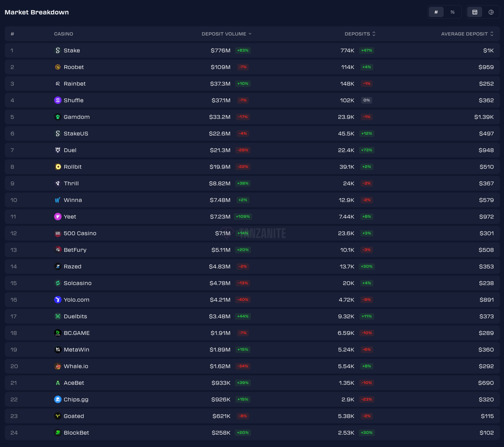Image resolution: width=504 pixels, height=447 pixels.
Task: Click the Rollbit yellow ring icon
Action: click(x=58, y=167)
